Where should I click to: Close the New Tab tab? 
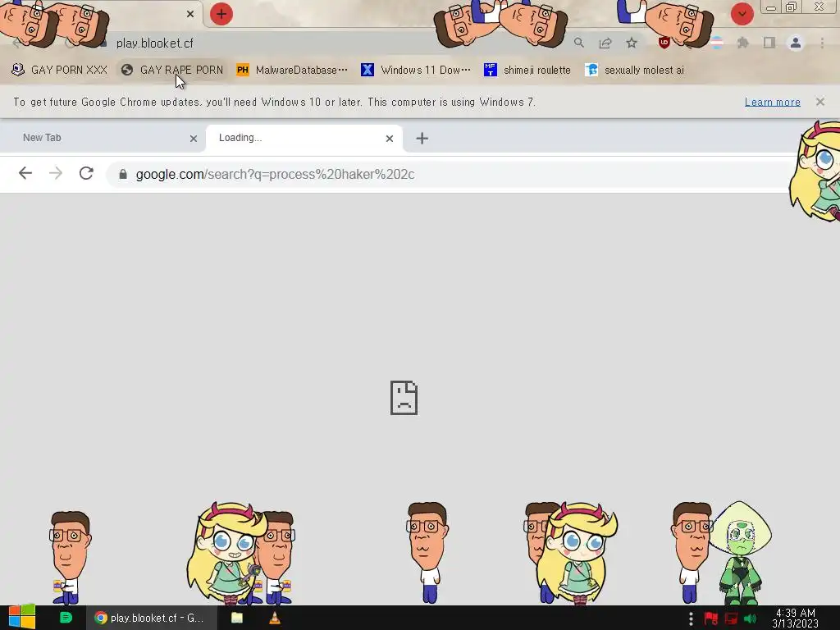194,138
